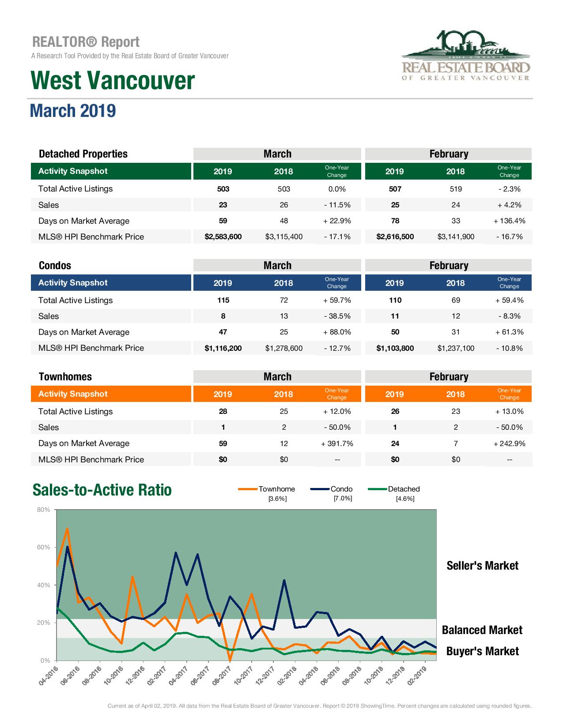Click the REALTOR® Report heading

(x=86, y=42)
